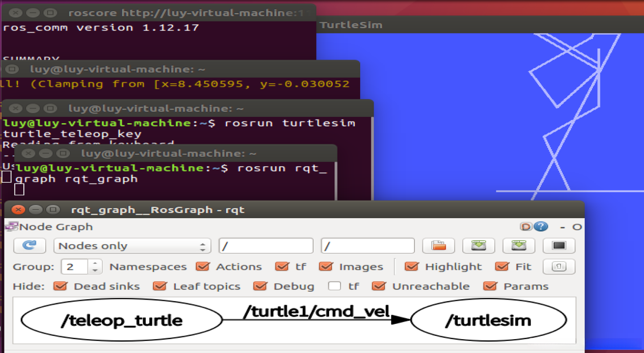Check the tf checkbox in the Hide row
Screen dimensions: 644x353
click(x=335, y=286)
